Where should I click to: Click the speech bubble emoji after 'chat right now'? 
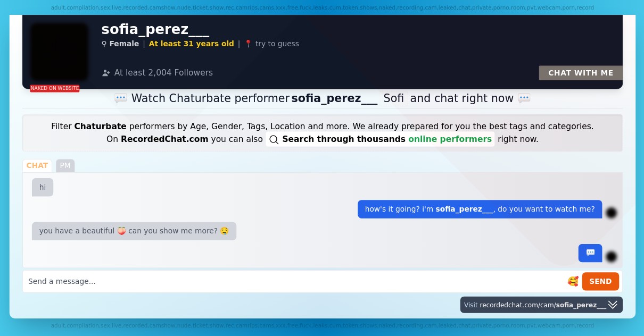pyautogui.click(x=524, y=98)
